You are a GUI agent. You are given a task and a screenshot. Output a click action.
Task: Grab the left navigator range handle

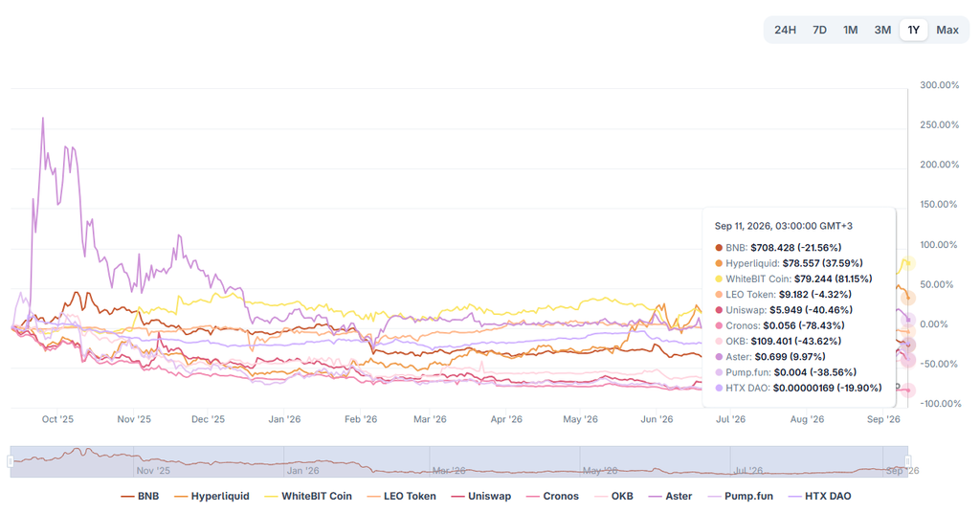[x=10, y=461]
